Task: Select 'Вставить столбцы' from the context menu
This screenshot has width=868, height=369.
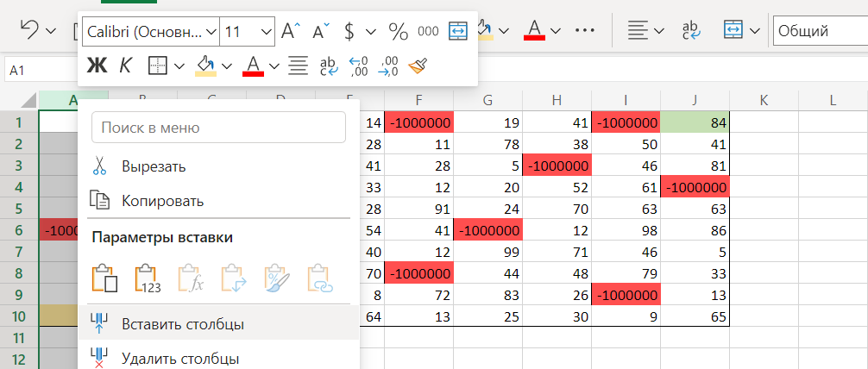Action: [x=182, y=324]
